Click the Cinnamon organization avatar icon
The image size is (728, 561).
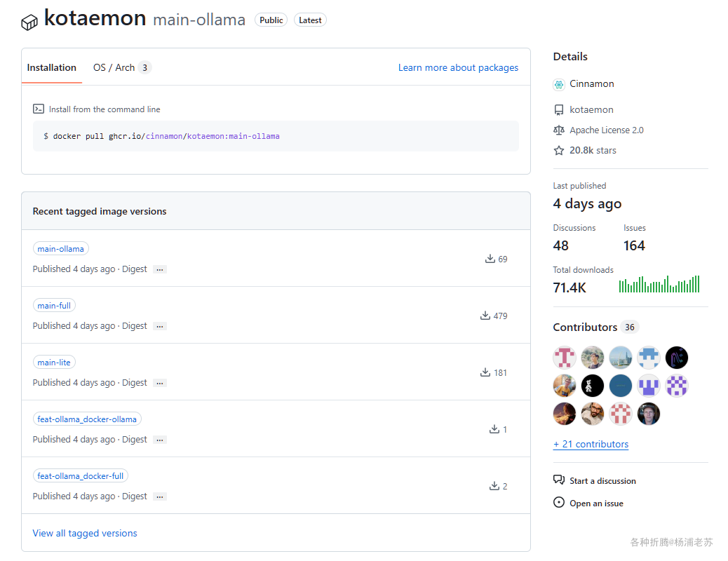559,84
